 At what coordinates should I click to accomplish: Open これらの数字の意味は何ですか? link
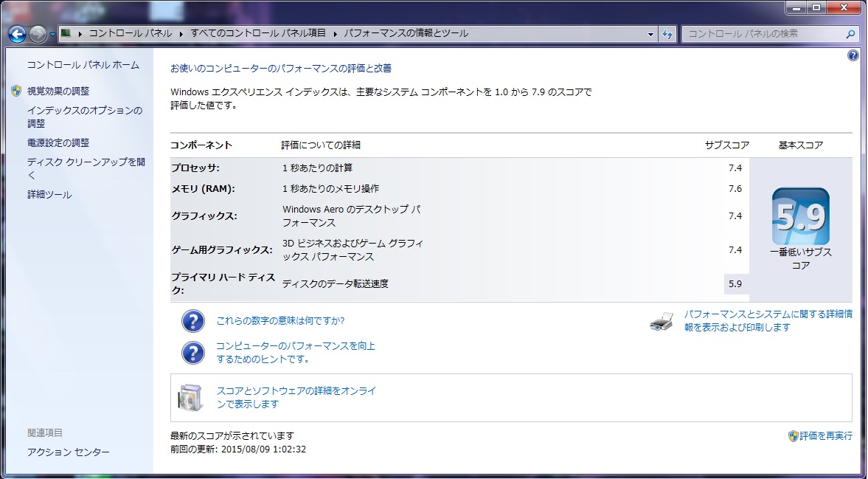[280, 320]
